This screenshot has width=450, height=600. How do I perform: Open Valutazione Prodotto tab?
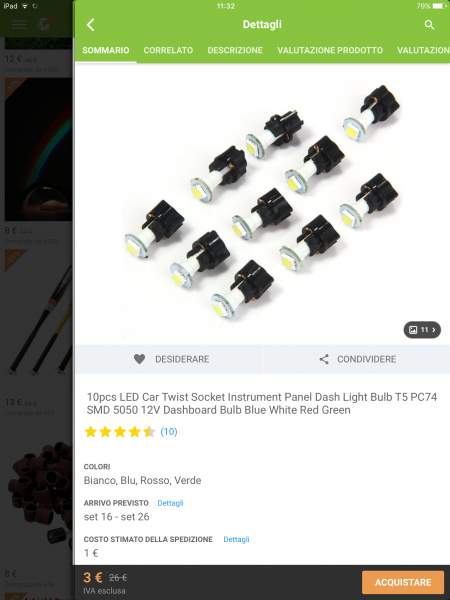point(330,50)
